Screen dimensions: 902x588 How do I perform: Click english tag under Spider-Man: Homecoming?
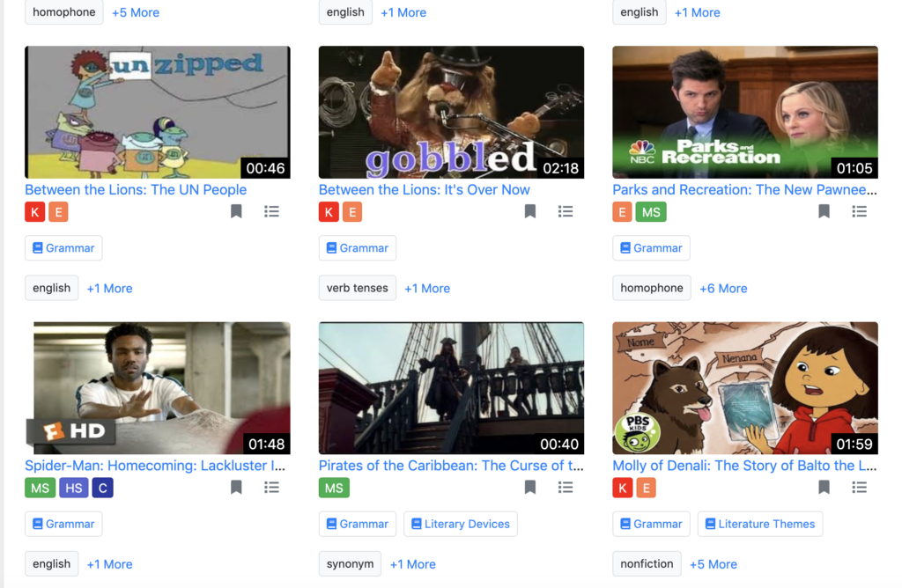coord(52,564)
